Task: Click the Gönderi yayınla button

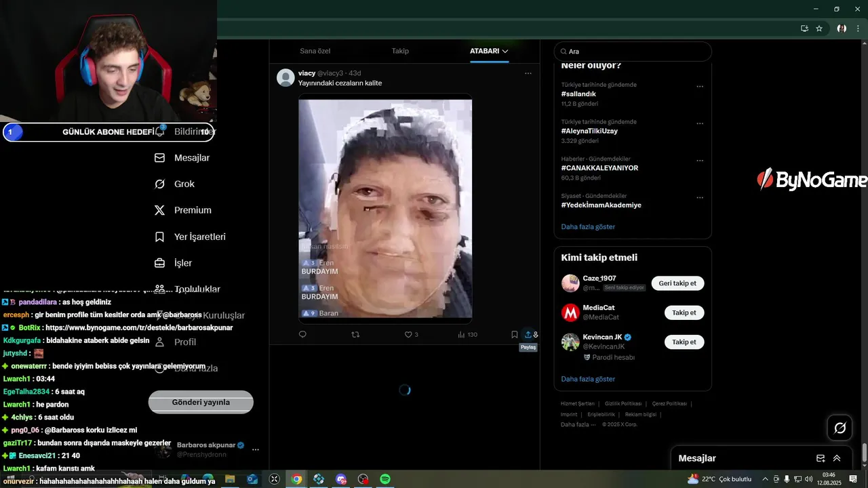Action: tap(201, 402)
